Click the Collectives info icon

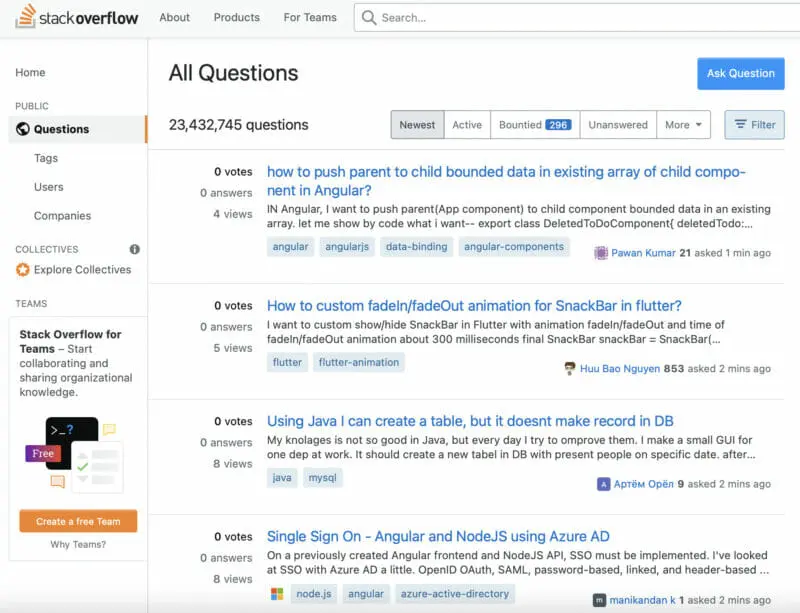(134, 249)
